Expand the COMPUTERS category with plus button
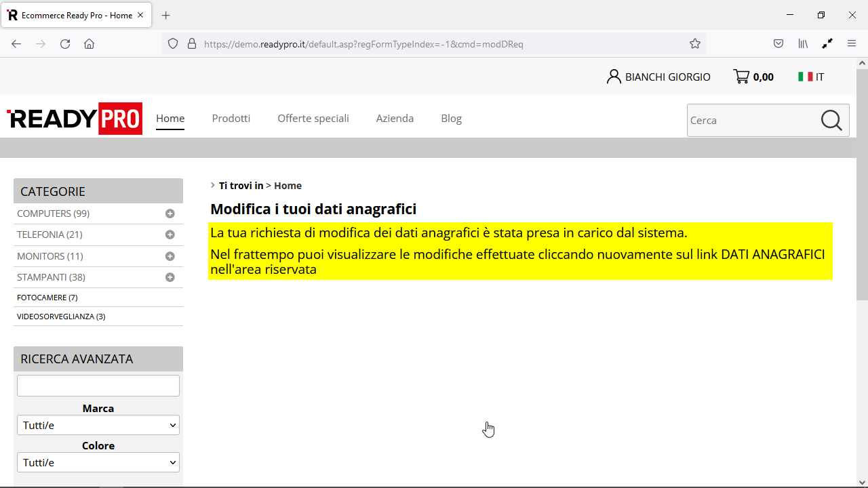Viewport: 868px width, 488px height. 170,213
